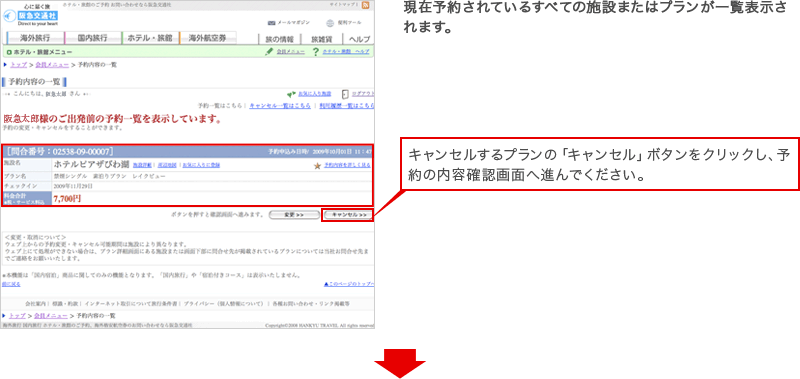Go to トップ in the footer breadcrumb
Screen dimensions: 800x379
click(18, 316)
